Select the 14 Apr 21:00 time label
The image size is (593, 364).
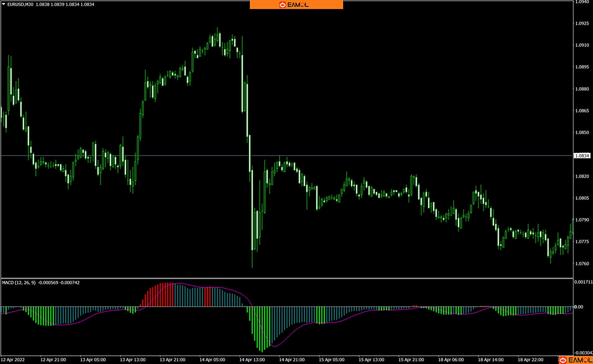pos(292,360)
